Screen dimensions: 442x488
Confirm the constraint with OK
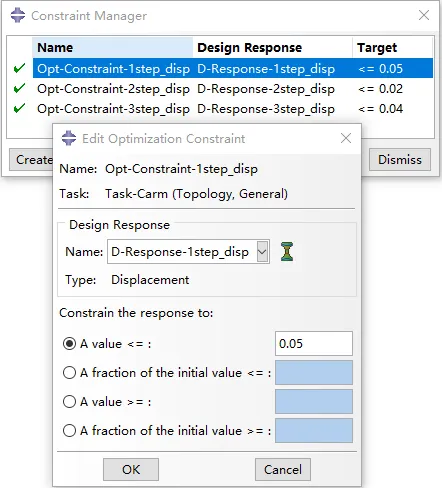pyautogui.click(x=131, y=469)
